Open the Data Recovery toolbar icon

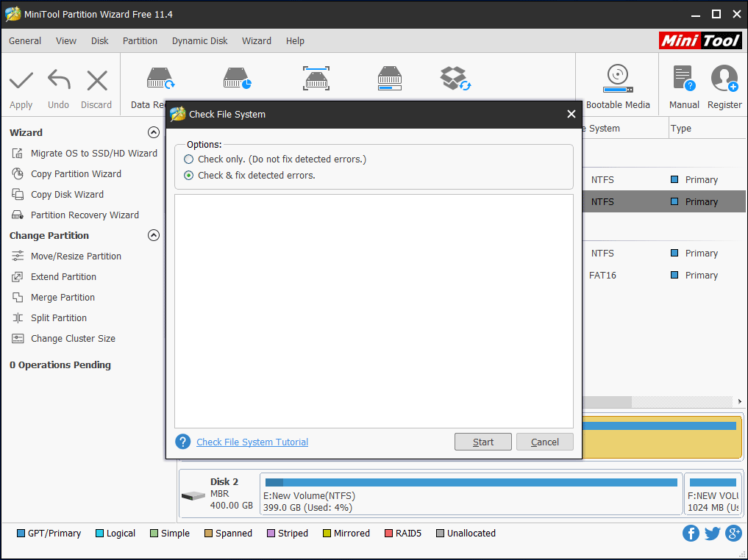(160, 79)
